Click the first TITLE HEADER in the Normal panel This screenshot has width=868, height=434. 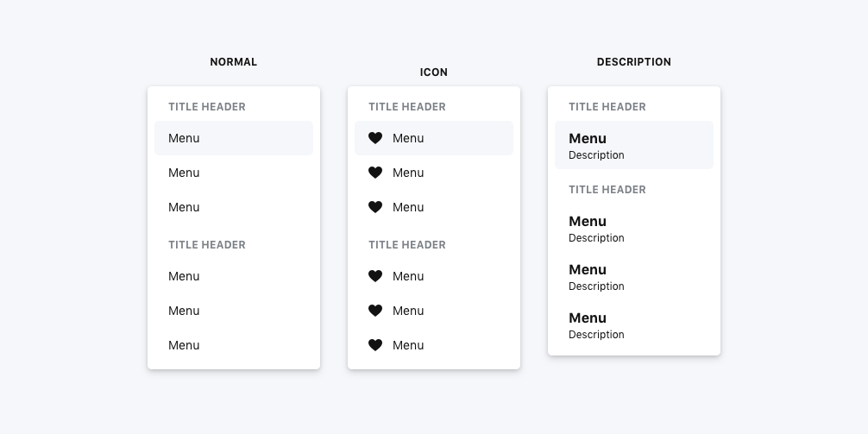pyautogui.click(x=207, y=107)
